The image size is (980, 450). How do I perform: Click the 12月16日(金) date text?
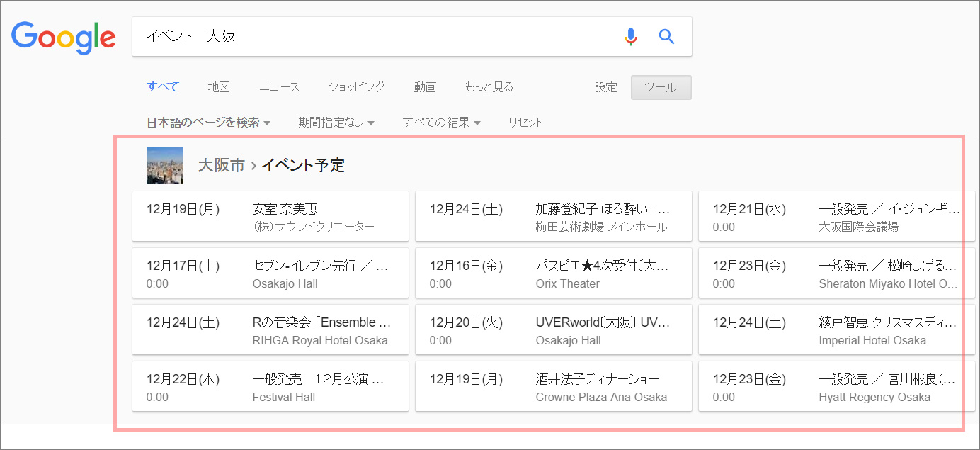pos(466,266)
